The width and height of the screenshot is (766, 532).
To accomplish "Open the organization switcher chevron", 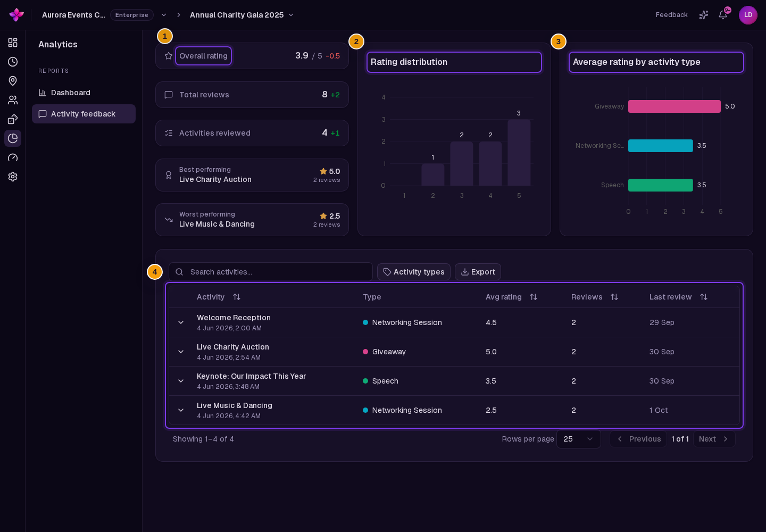I will (164, 15).
